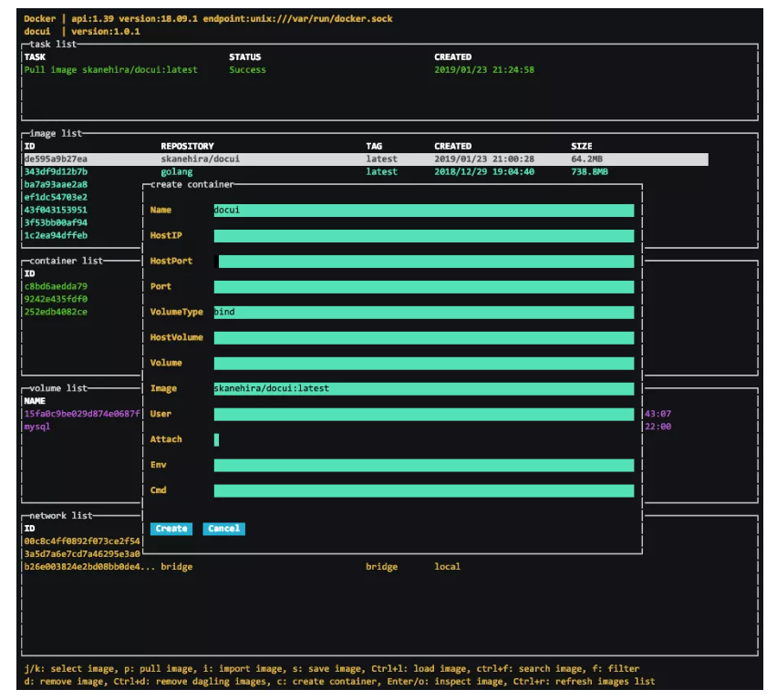Click the Cancel button
This screenshot has width=777, height=700.
(223, 528)
